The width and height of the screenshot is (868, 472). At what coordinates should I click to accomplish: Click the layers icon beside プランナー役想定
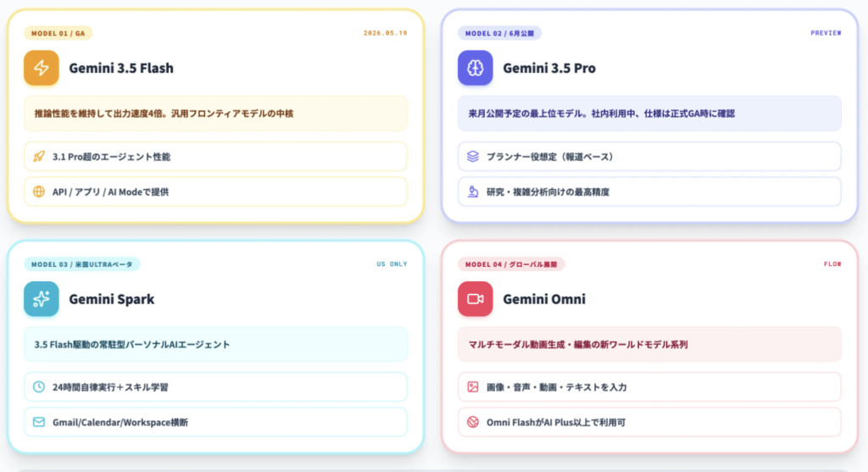coord(473,157)
